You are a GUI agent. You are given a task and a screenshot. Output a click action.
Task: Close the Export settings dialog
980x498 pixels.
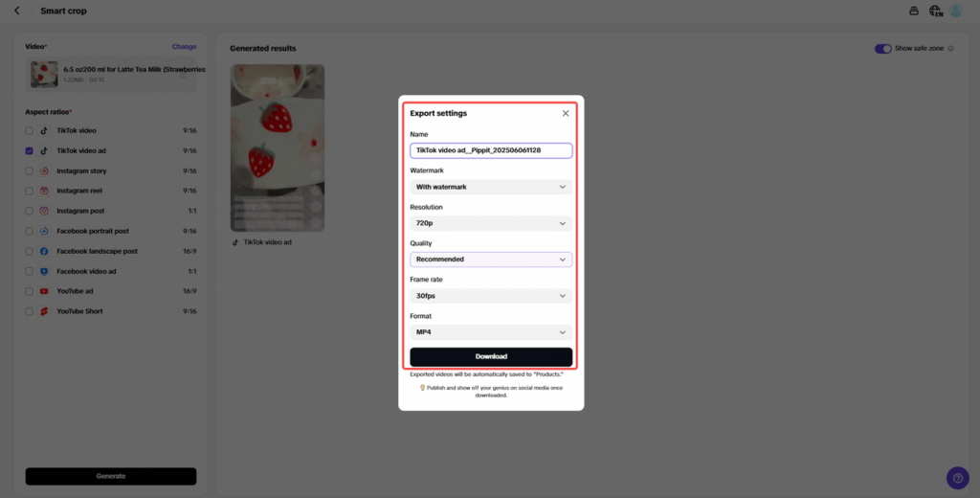(x=566, y=113)
